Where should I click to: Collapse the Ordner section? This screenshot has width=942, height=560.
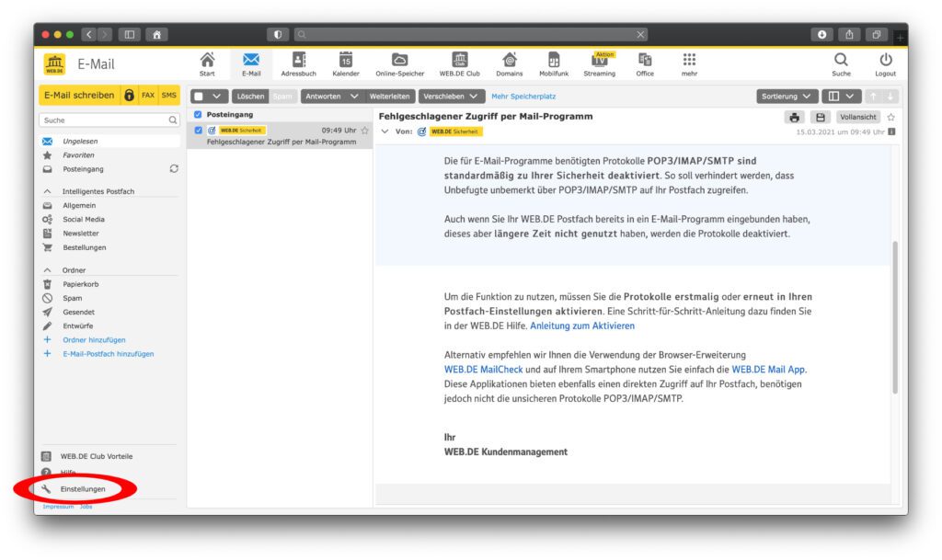pos(48,270)
